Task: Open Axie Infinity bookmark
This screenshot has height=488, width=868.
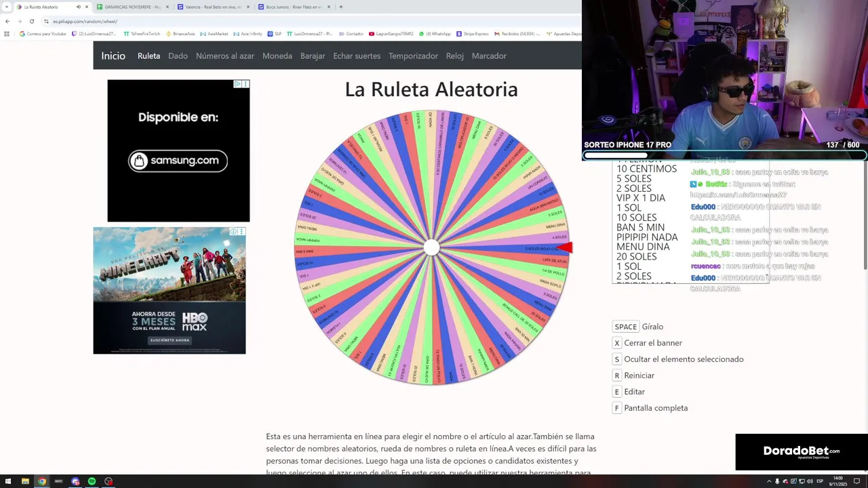Action: (x=248, y=33)
